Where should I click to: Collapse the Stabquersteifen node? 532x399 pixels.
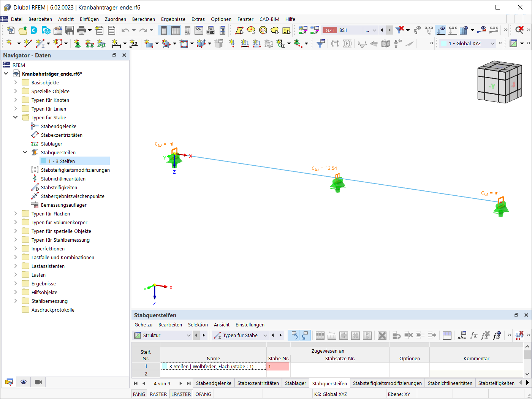point(25,152)
